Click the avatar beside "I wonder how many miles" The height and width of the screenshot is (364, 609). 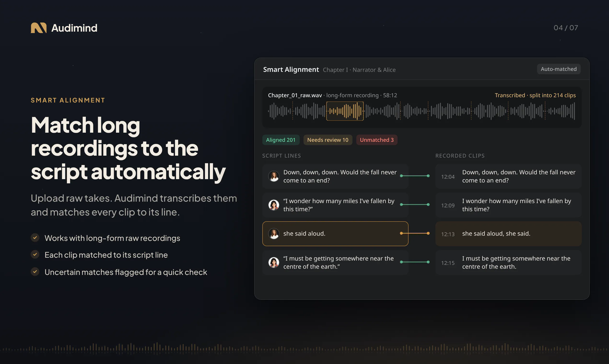[274, 205]
